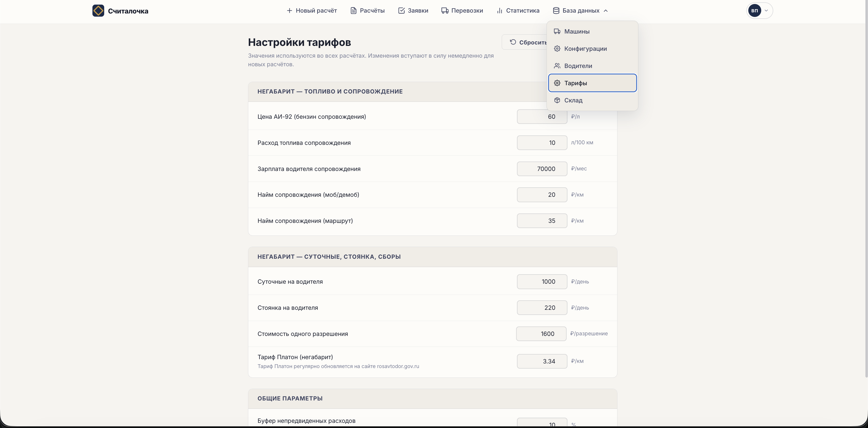Click the ₽/разрешение unit label
Viewport: 868px width, 428px height.
pos(589,333)
